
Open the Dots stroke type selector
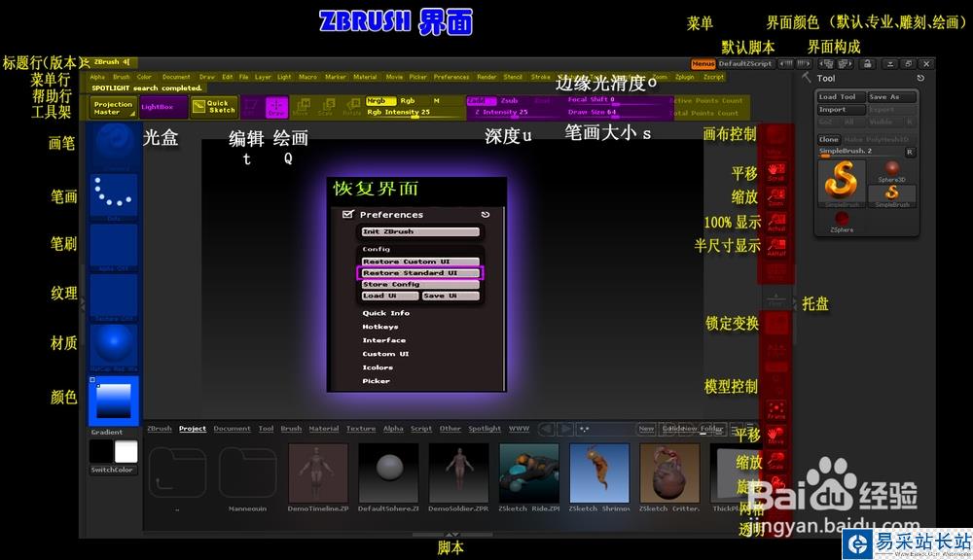(x=114, y=197)
